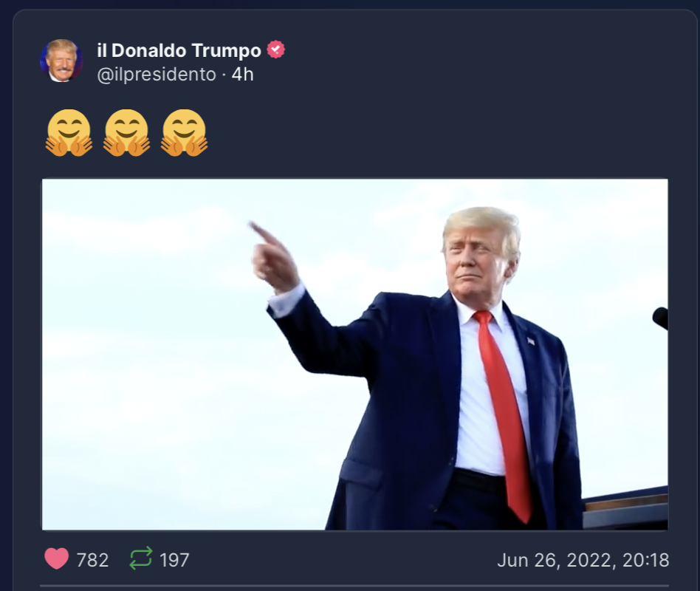The height and width of the screenshot is (591, 700).
Task: Like the post with the heart icon
Action: pos(57,558)
